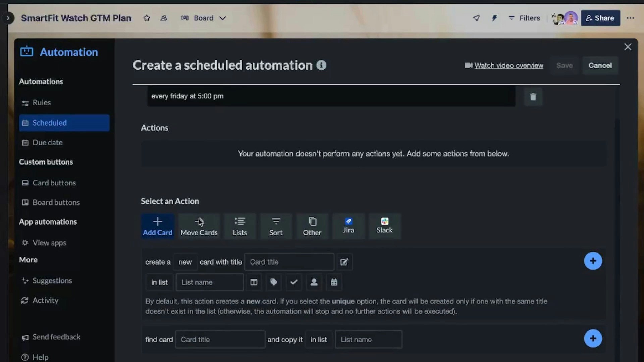Click the card description edit icon
The height and width of the screenshot is (362, 644).
pyautogui.click(x=344, y=262)
